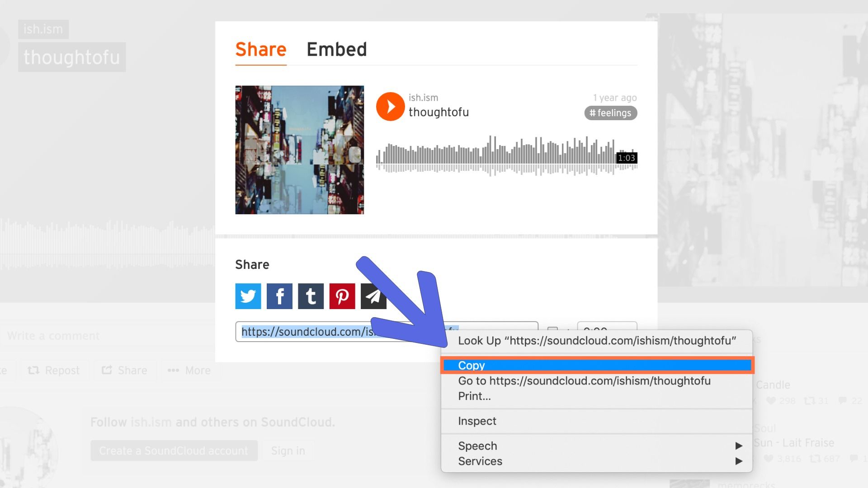Screen dimensions: 868x488
Task: Press play on thoughtofu track
Action: tap(389, 106)
